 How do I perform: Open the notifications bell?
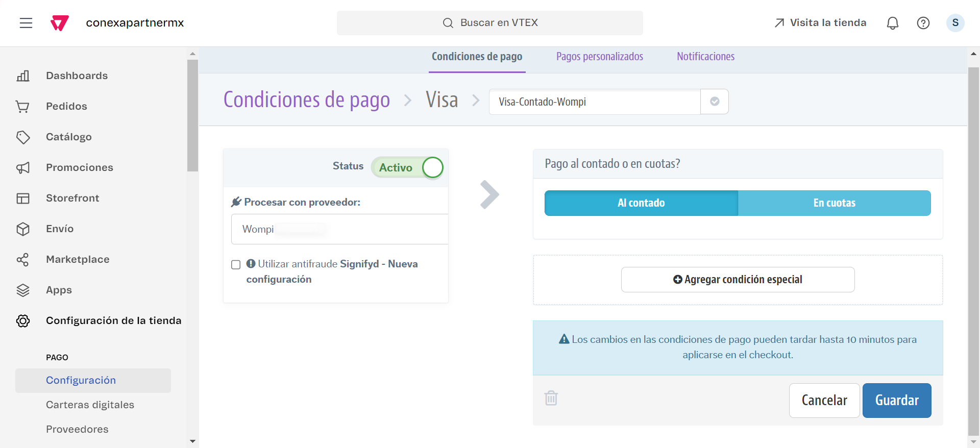[892, 23]
